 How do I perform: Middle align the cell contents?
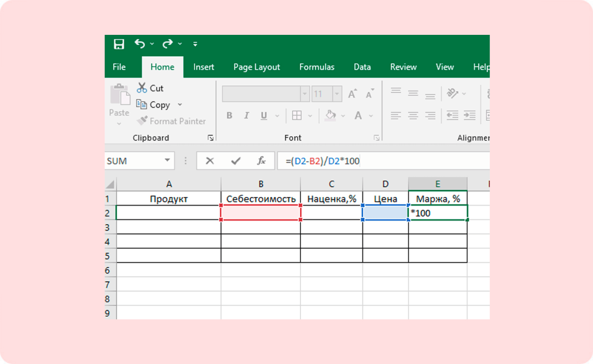point(413,93)
